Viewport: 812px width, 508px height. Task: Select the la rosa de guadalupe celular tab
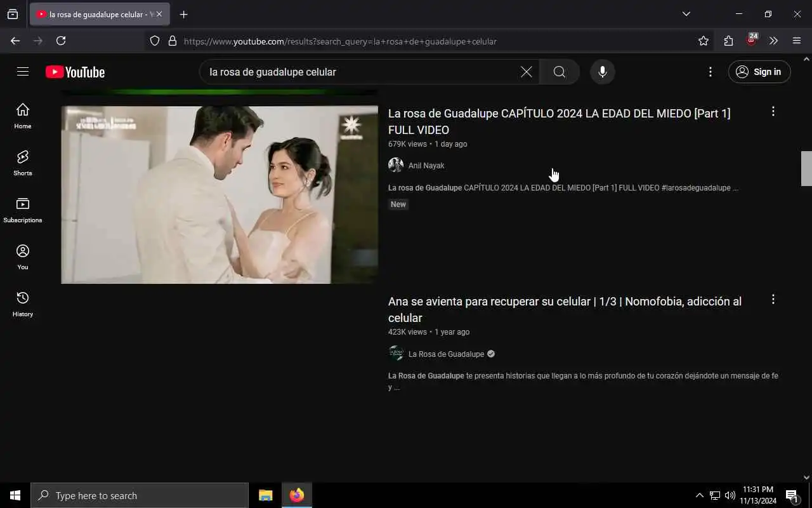pyautogui.click(x=100, y=14)
